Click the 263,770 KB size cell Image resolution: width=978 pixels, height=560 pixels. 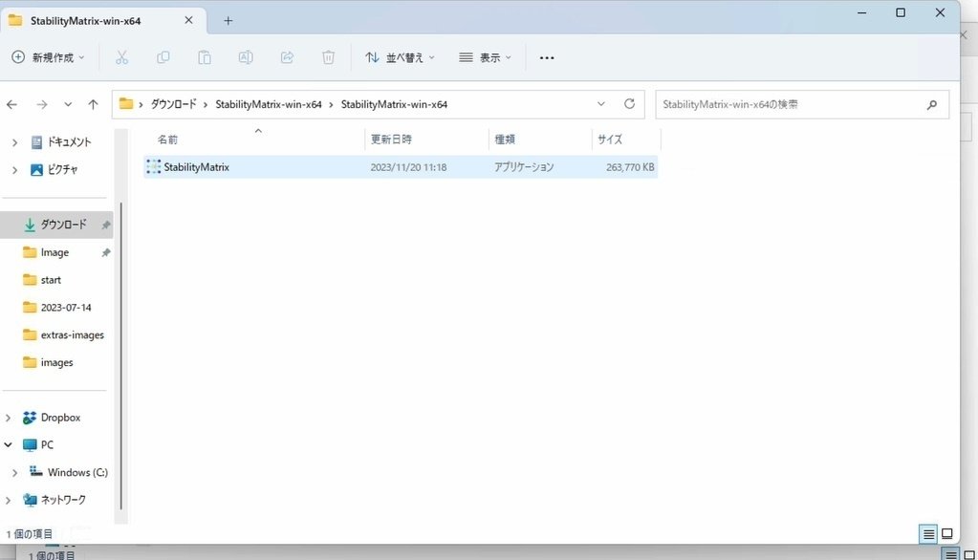click(630, 167)
